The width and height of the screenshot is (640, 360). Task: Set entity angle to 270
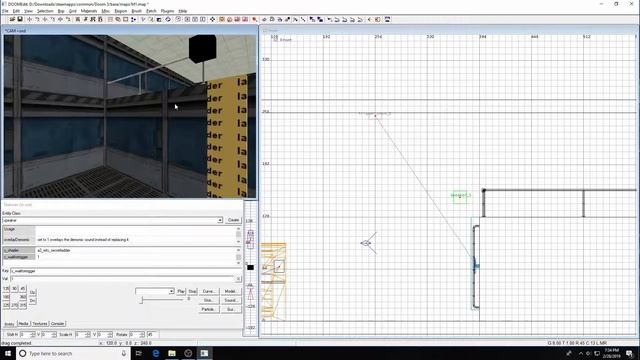[14, 305]
